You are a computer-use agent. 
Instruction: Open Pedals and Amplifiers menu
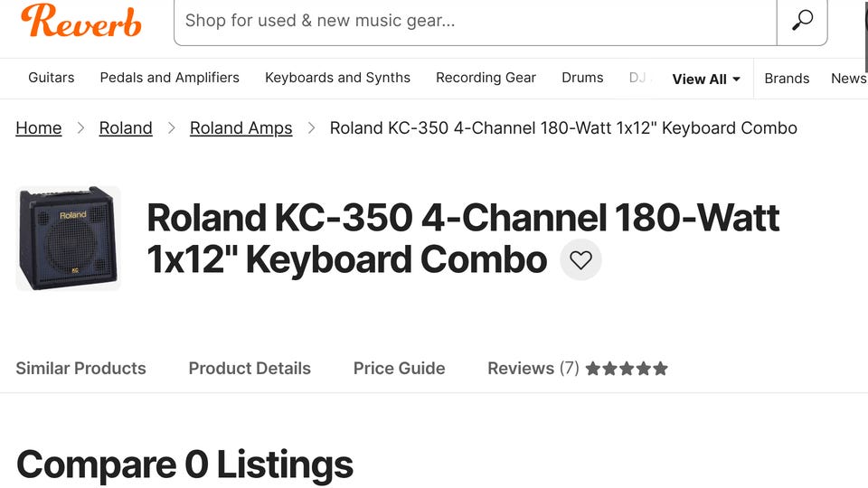point(170,78)
